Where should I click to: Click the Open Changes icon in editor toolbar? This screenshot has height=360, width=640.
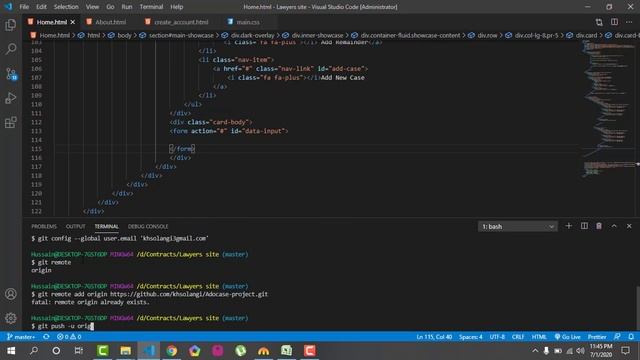pyautogui.click(x=599, y=22)
